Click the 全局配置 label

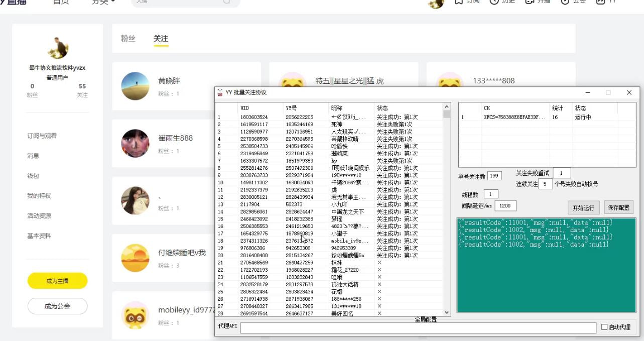(426, 319)
